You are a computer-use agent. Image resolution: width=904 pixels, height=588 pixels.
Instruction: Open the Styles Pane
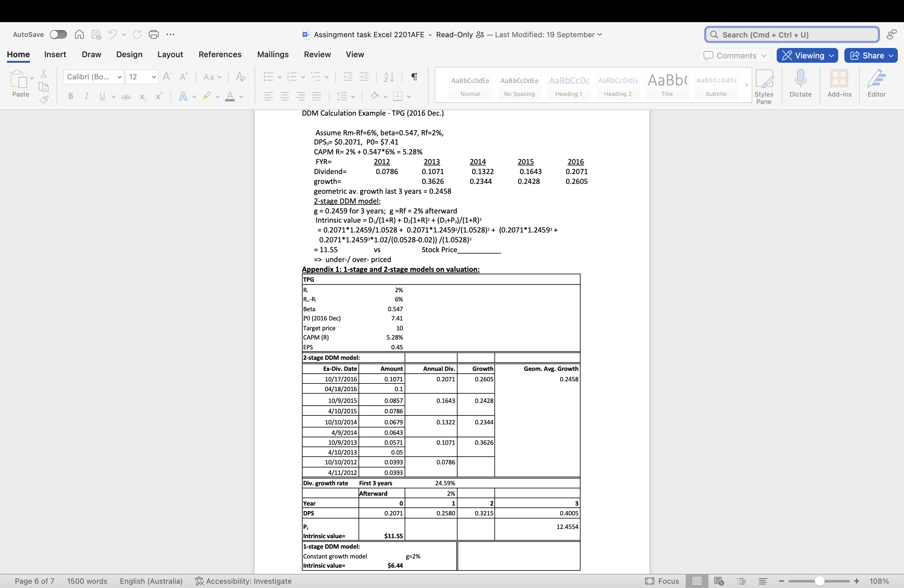pos(764,84)
